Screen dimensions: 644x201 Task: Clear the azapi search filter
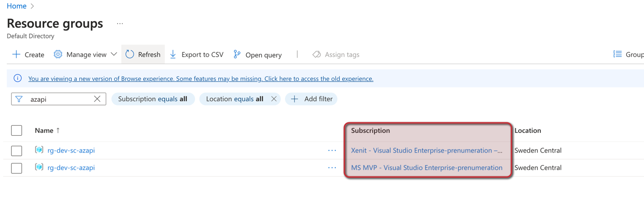tap(97, 99)
